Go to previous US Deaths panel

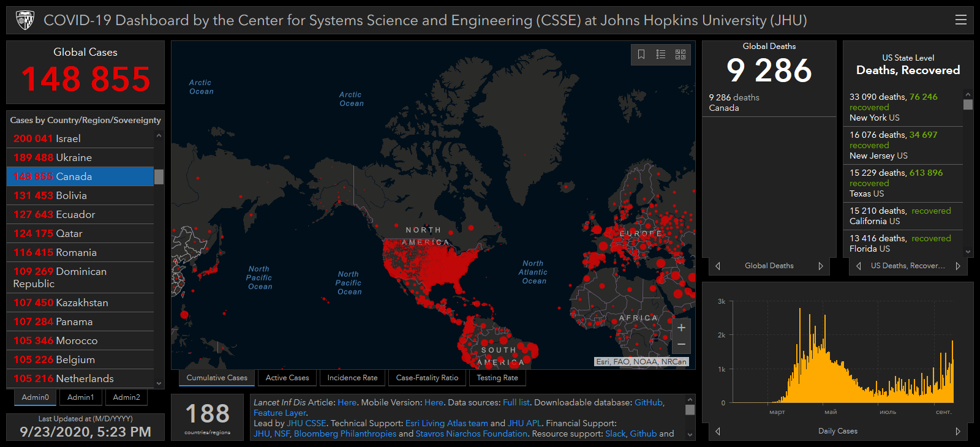coord(859,266)
